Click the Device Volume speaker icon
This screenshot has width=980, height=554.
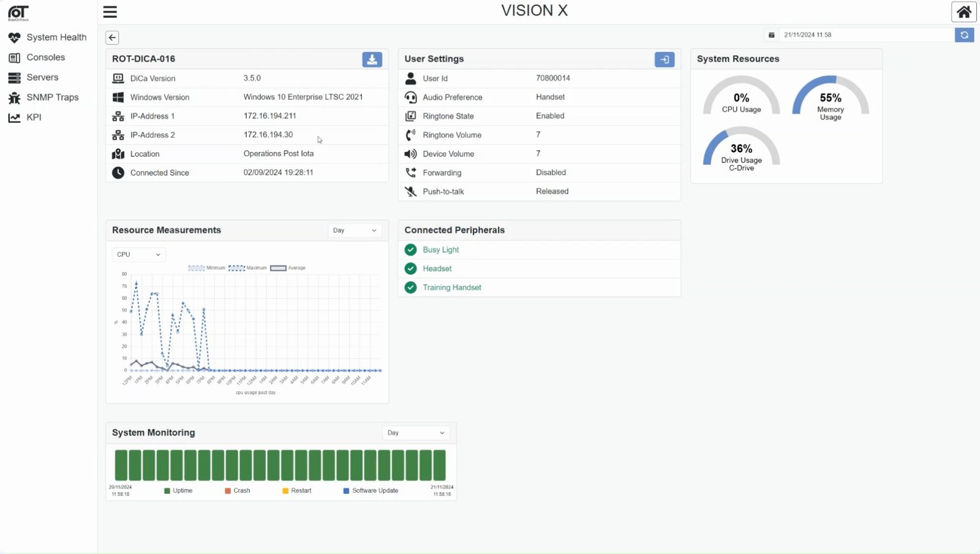411,154
